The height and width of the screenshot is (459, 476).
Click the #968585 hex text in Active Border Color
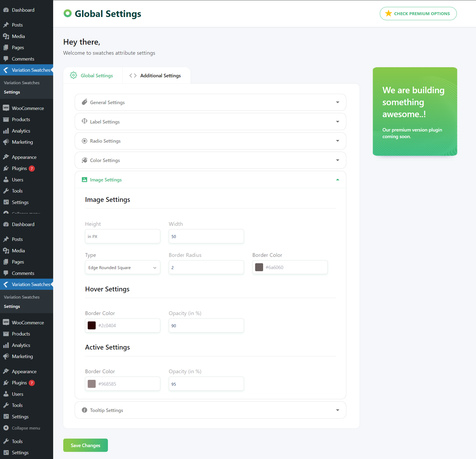tap(107, 384)
